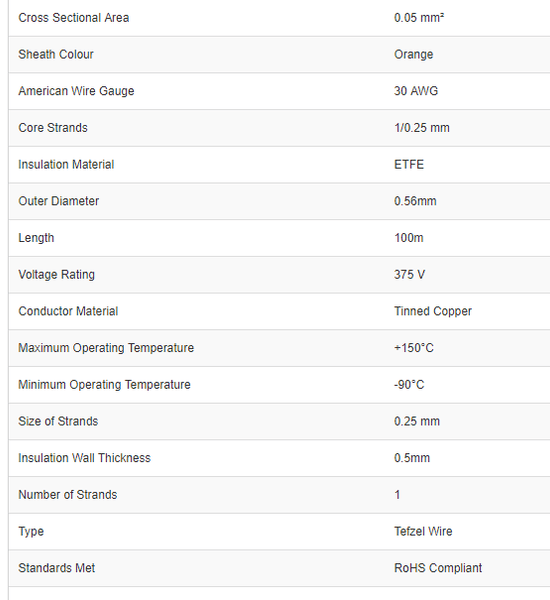Select the 375 V voltage rating
This screenshot has width=550, height=600.
[409, 275]
